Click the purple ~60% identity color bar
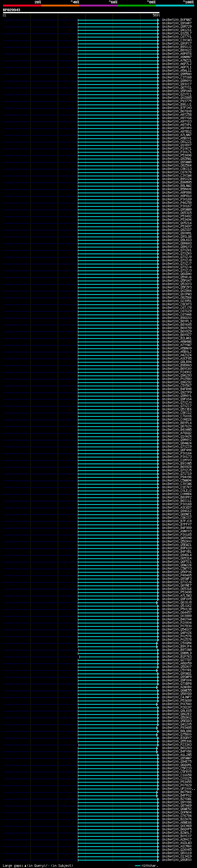The image size is (197, 868). point(98,6)
